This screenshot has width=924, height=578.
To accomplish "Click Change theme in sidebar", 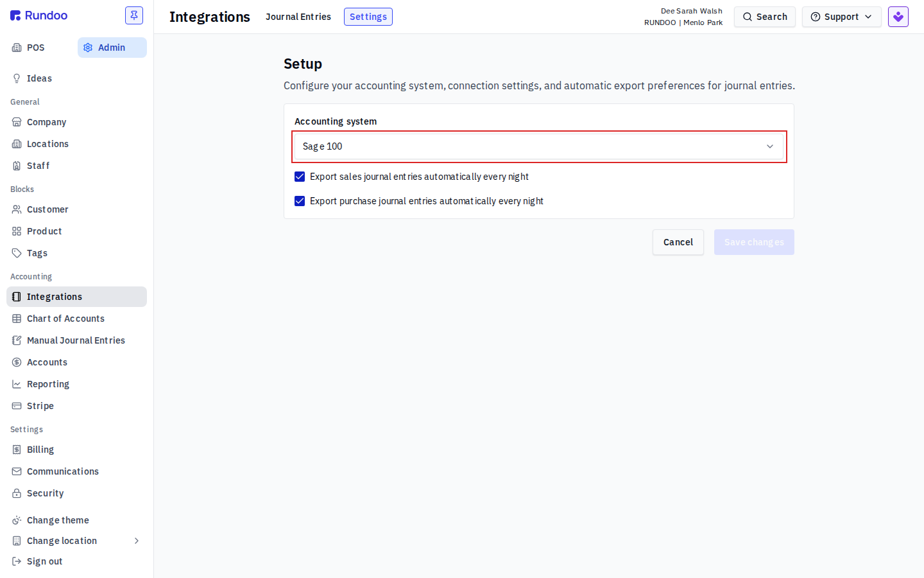I will [x=76, y=520].
